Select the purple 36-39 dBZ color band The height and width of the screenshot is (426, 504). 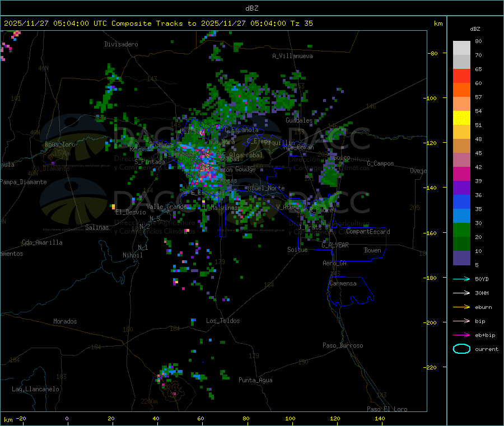[x=461, y=188]
